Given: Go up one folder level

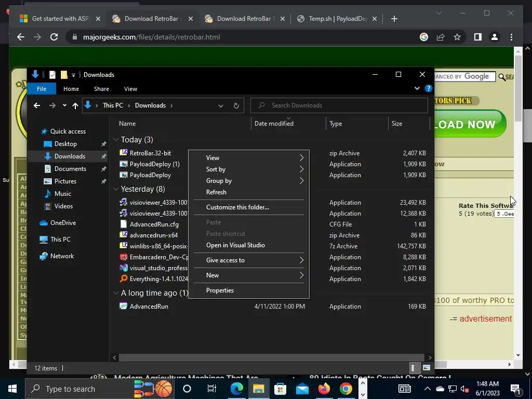Looking at the screenshot, I should (x=75, y=105).
